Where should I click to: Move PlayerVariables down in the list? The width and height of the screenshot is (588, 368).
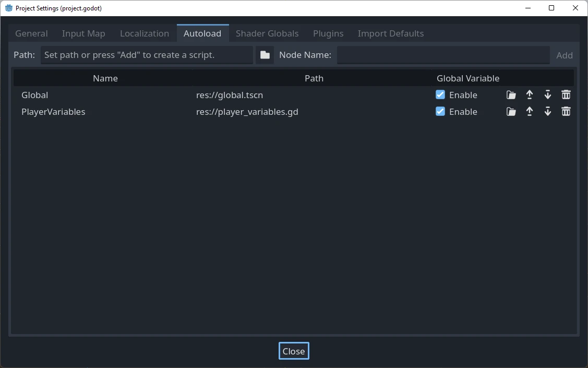[x=547, y=111]
